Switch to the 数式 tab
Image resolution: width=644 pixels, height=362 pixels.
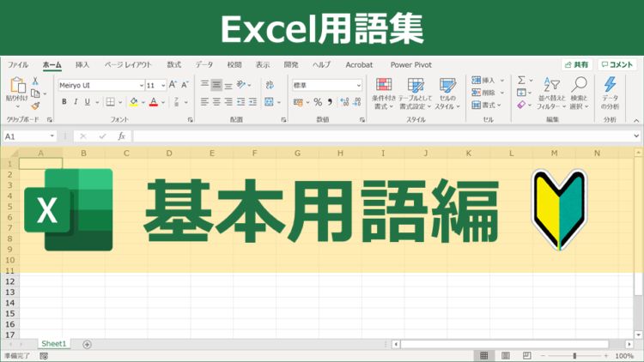click(173, 65)
